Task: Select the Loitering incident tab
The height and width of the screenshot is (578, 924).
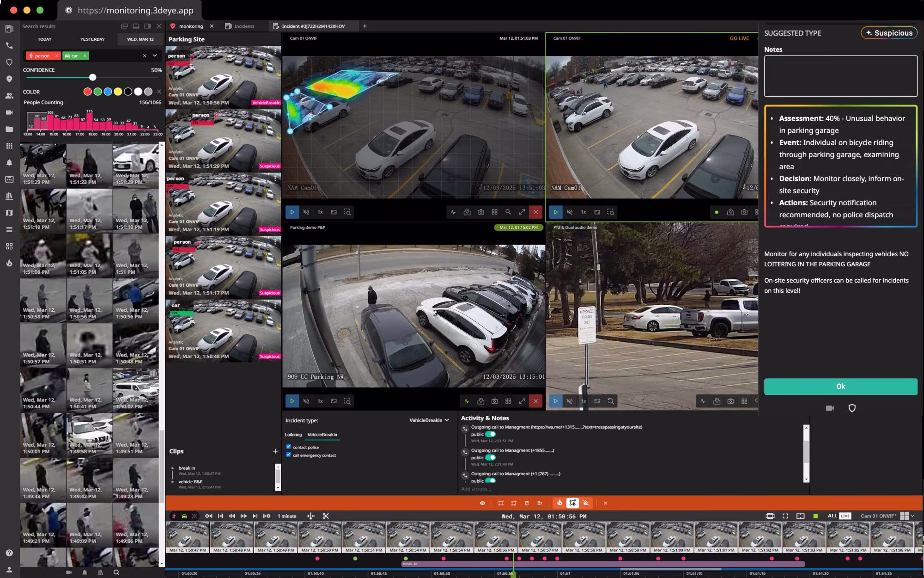Action: (293, 435)
